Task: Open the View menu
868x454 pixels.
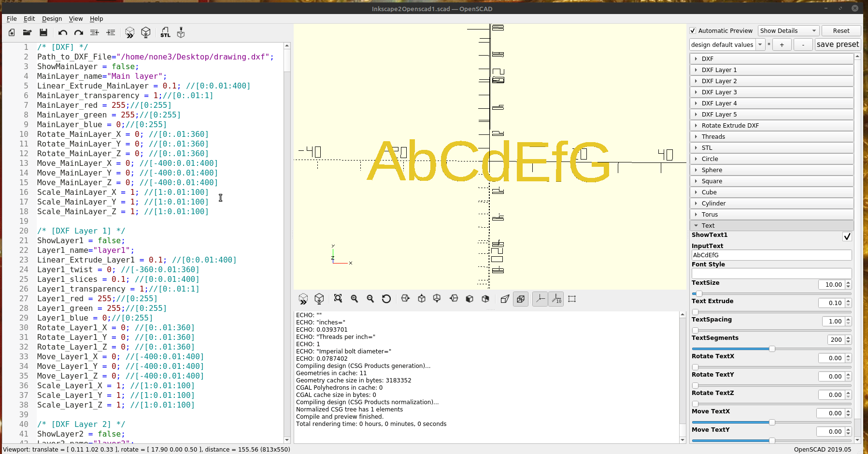Action: (x=76, y=19)
